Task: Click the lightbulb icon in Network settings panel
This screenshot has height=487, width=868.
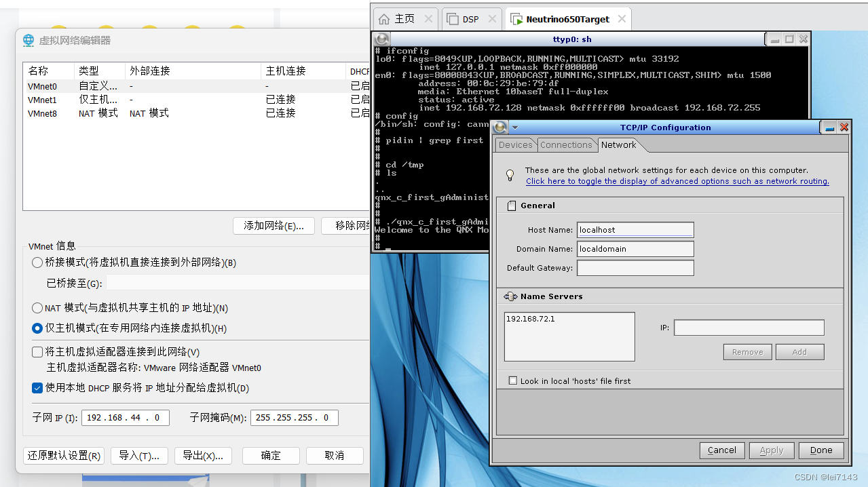Action: click(510, 175)
